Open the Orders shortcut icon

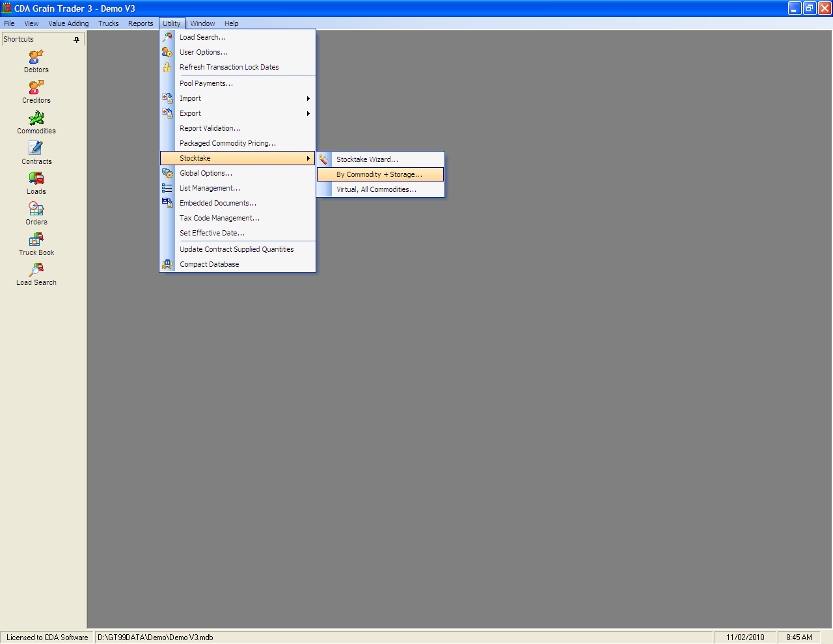pos(36,209)
